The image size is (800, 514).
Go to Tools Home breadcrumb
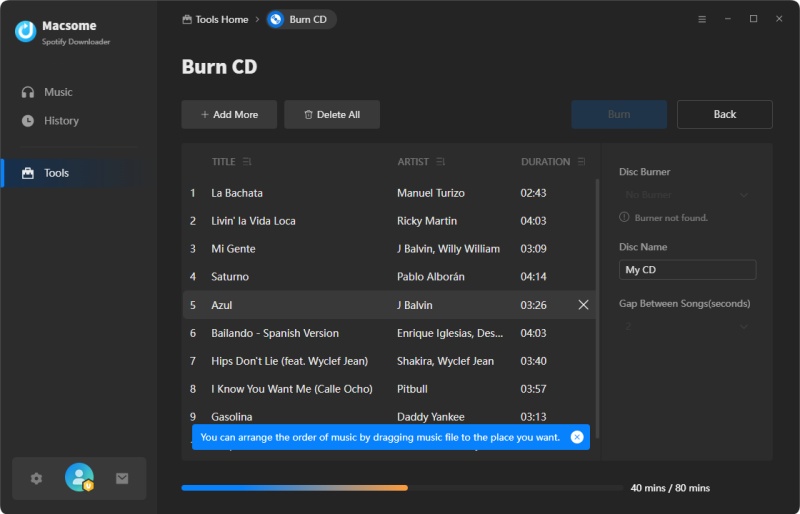(x=215, y=19)
